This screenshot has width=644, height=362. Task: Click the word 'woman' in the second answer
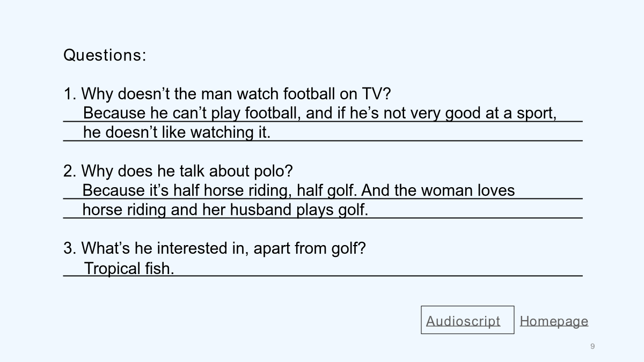point(450,190)
